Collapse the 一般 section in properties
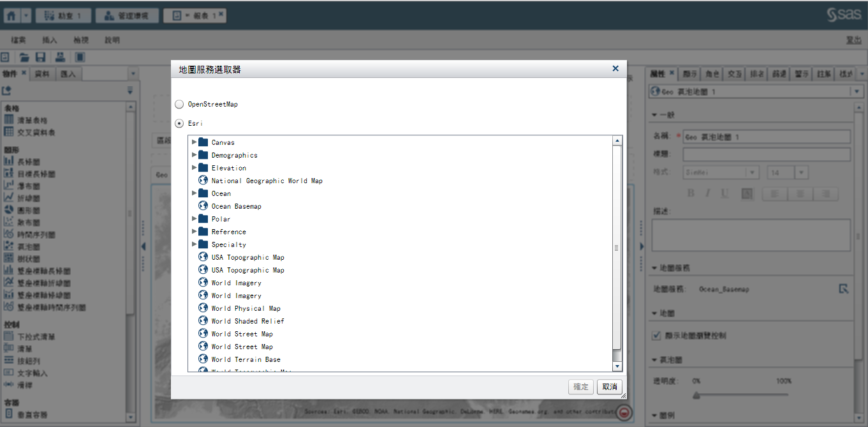Viewport: 868px width, 427px height. coord(654,115)
